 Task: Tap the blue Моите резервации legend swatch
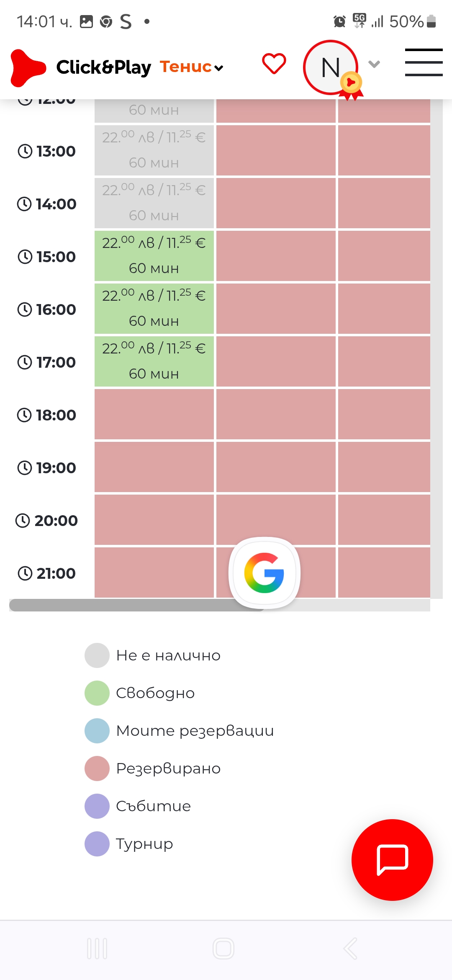click(x=97, y=731)
